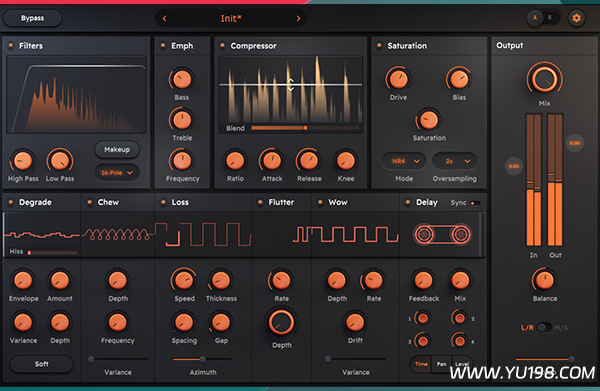Open the settings gear icon

pos(576,18)
